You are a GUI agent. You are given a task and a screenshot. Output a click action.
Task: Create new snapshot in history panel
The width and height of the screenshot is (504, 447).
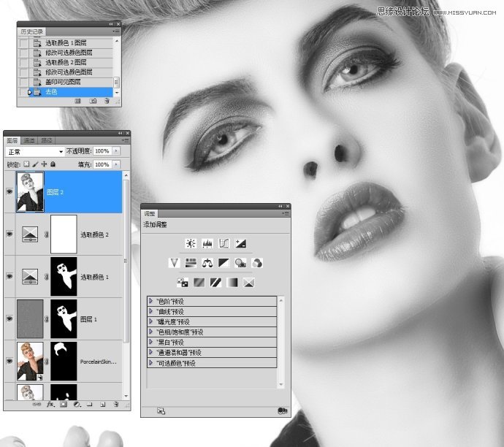[92, 102]
